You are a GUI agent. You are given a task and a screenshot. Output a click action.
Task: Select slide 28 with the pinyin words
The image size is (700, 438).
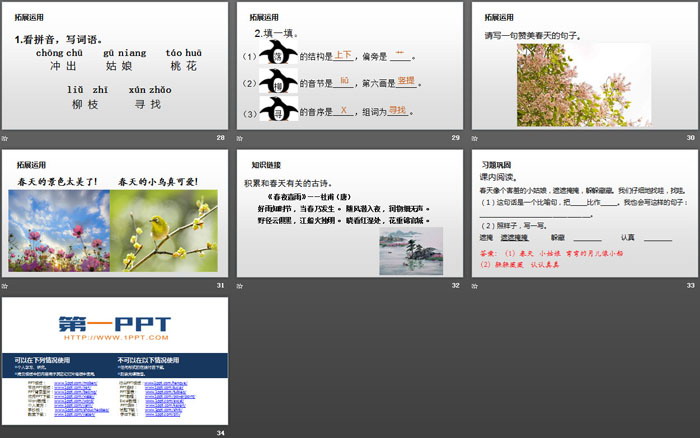click(x=113, y=65)
